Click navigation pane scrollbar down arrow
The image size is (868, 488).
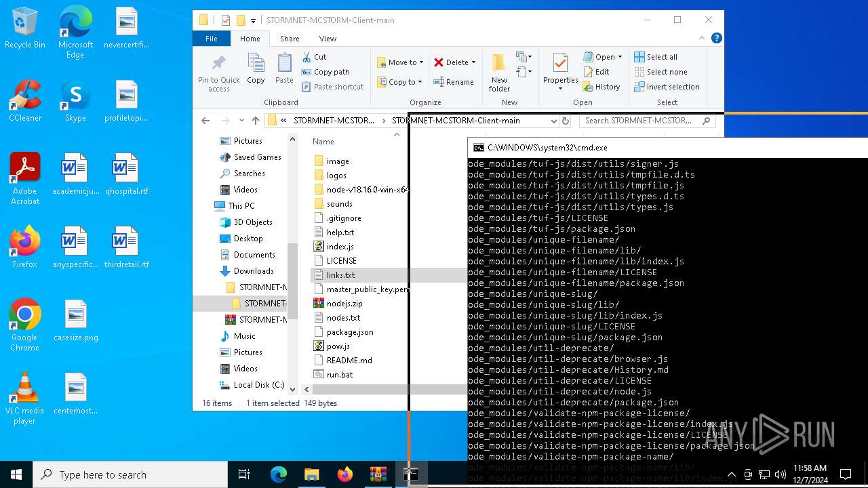click(x=293, y=390)
